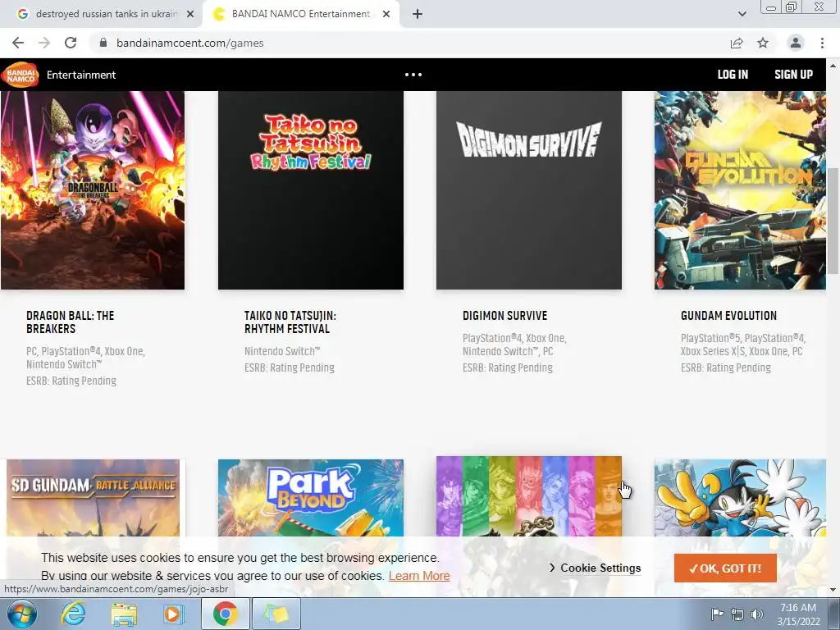Click the Chrome icon in the taskbar
The width and height of the screenshot is (840, 630).
225,614
